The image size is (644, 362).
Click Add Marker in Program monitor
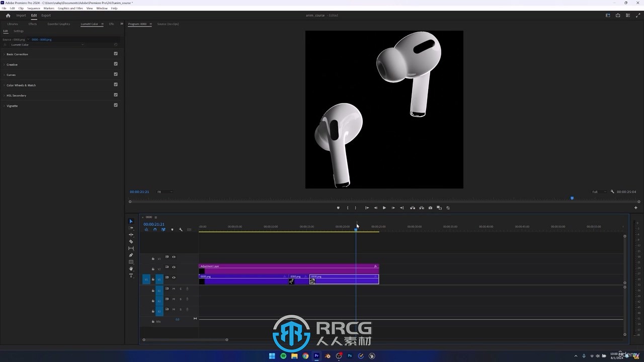tap(338, 208)
